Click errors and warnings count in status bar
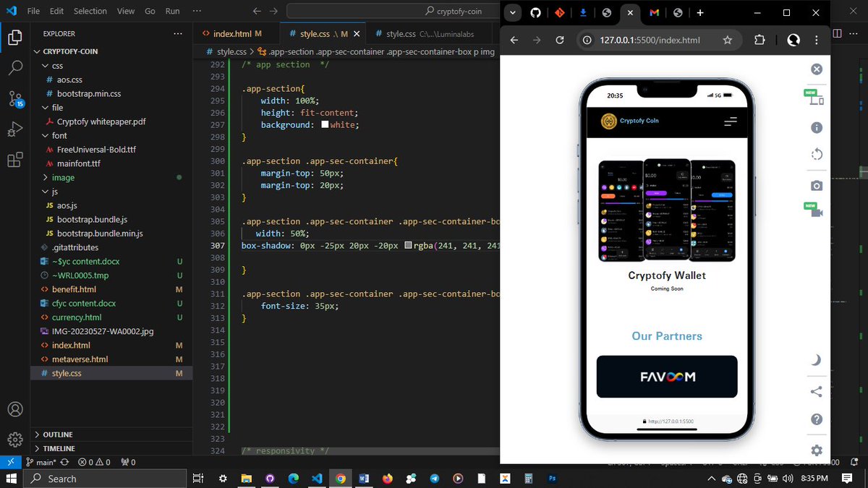 (x=94, y=462)
